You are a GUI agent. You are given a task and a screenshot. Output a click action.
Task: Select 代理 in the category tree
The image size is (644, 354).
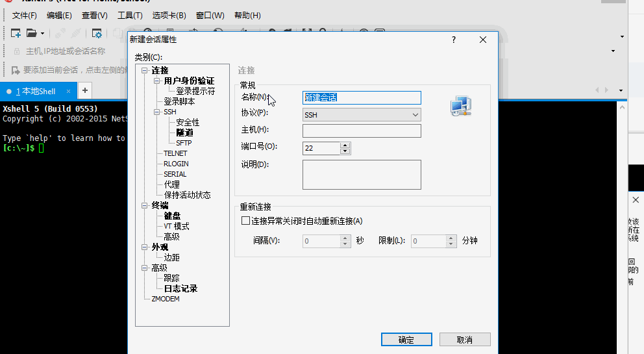[x=171, y=184]
